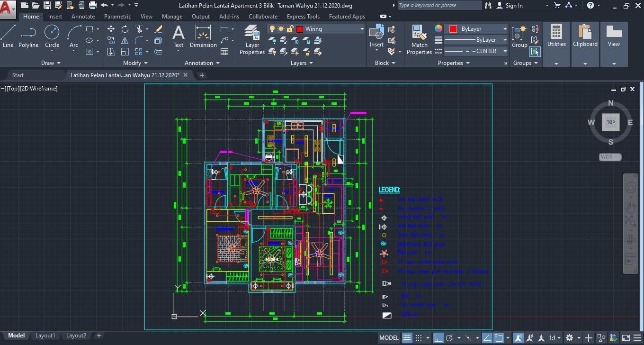Click the Match Properties tool
This screenshot has height=345, width=644.
[x=419, y=40]
